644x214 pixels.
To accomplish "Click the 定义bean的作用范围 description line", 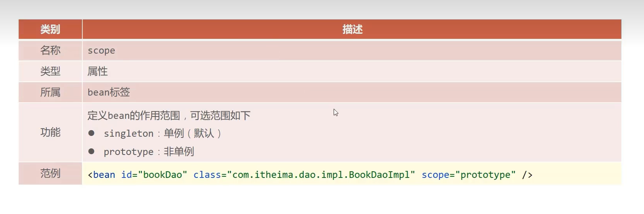I will 169,115.
